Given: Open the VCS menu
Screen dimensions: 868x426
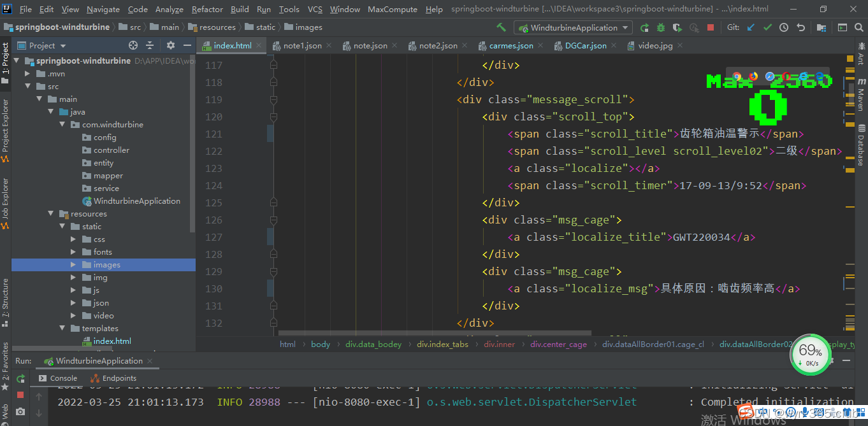Looking at the screenshot, I should coord(315,9).
